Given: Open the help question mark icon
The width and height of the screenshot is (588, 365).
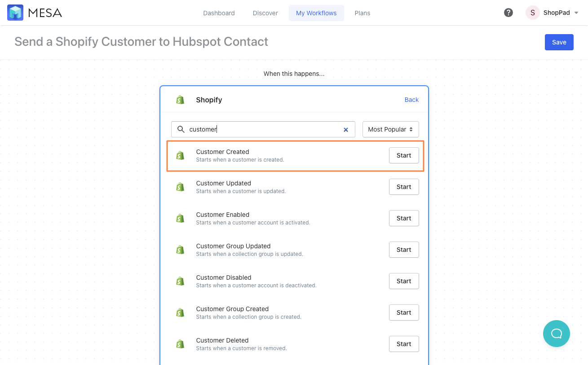Looking at the screenshot, I should click(x=508, y=13).
